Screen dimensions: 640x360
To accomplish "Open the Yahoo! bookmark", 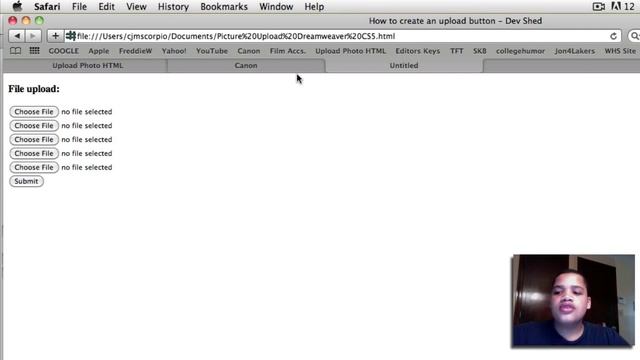I will [x=174, y=51].
